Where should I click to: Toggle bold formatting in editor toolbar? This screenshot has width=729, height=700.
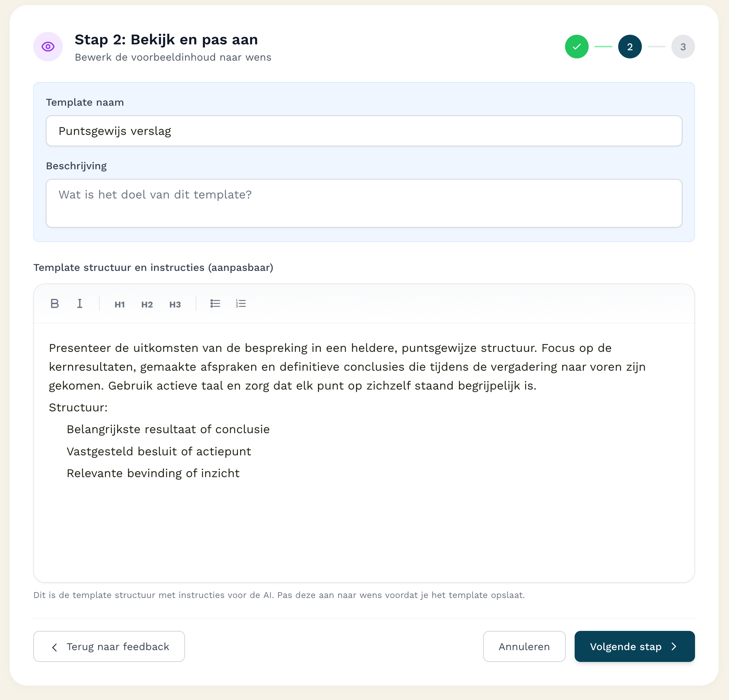click(x=55, y=304)
